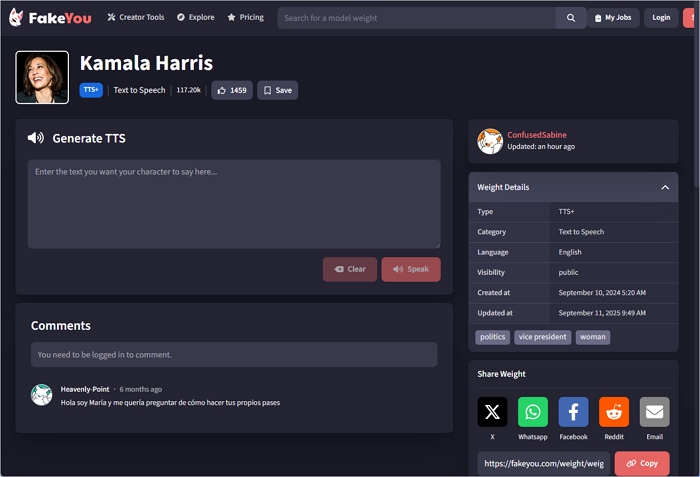Click the fakeyou.com share URL field
This screenshot has width=700, height=477.
[544, 464]
